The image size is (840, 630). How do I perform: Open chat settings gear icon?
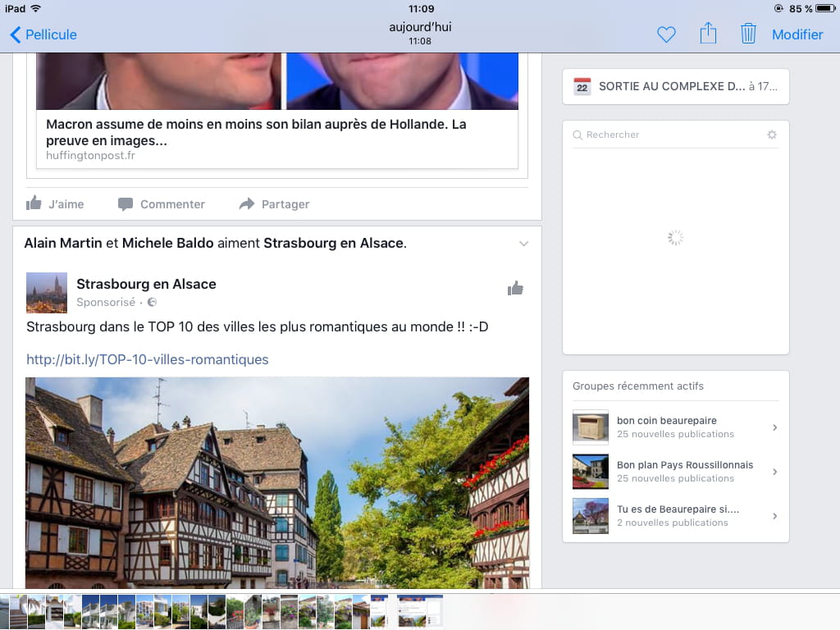772,135
